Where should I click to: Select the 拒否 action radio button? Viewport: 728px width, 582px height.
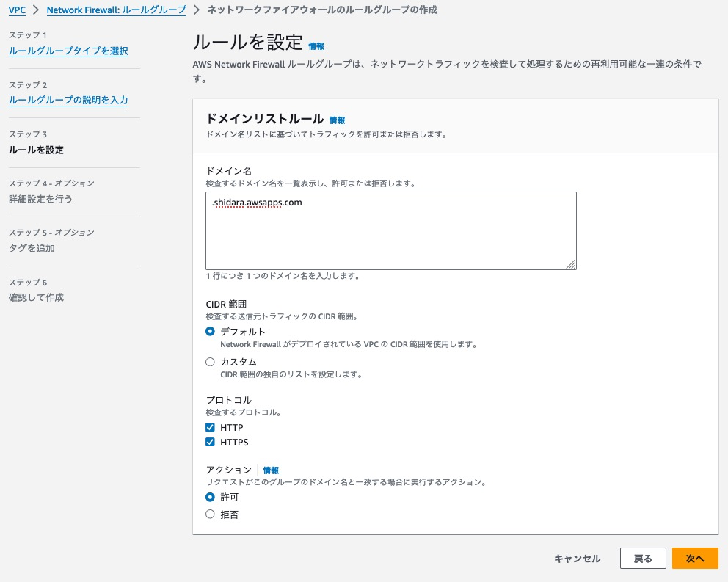[x=210, y=514]
